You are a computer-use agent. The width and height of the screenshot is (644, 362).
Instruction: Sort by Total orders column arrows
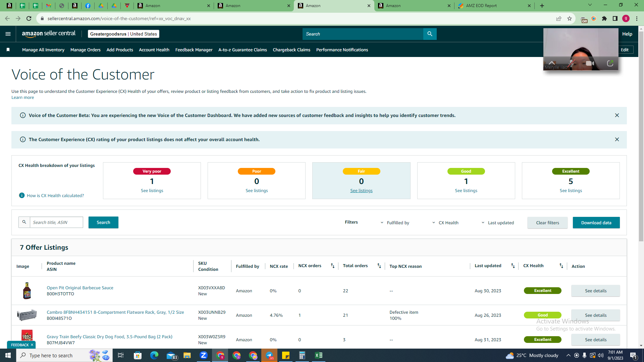coord(379,266)
